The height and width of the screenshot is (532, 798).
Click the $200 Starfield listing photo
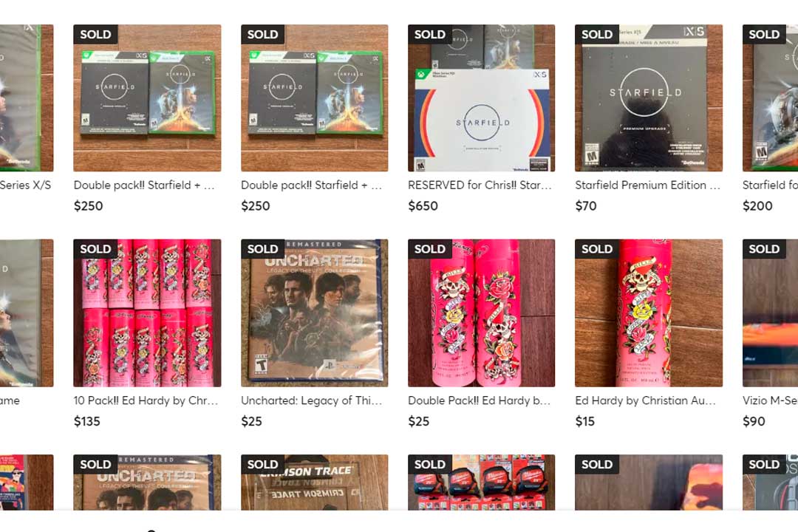(770, 98)
